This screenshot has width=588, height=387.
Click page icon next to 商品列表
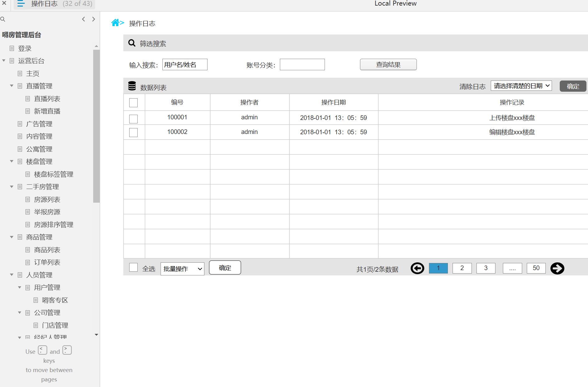point(28,250)
